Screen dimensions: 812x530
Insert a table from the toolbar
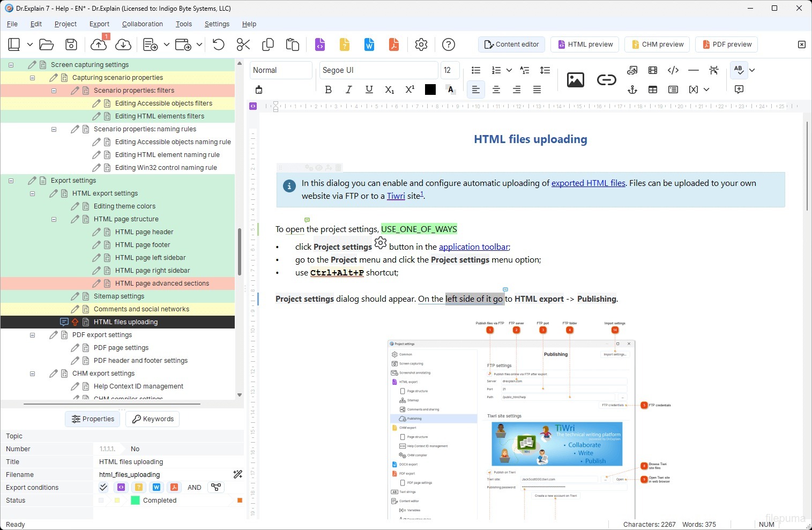(653, 89)
